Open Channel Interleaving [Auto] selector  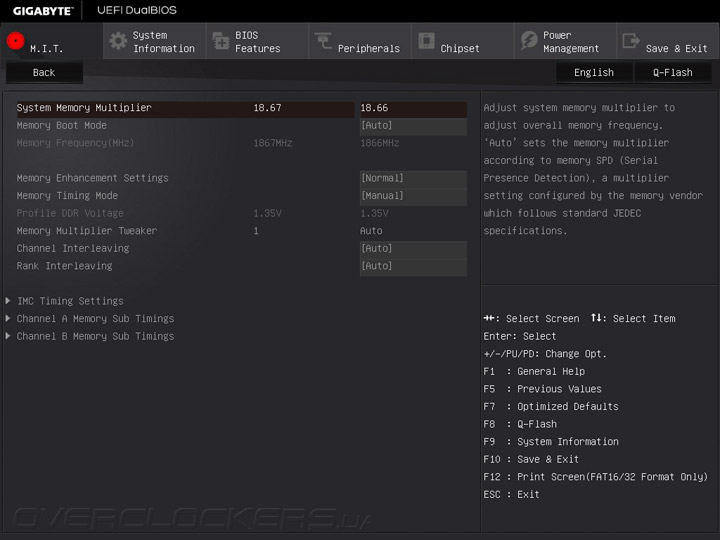click(413, 248)
